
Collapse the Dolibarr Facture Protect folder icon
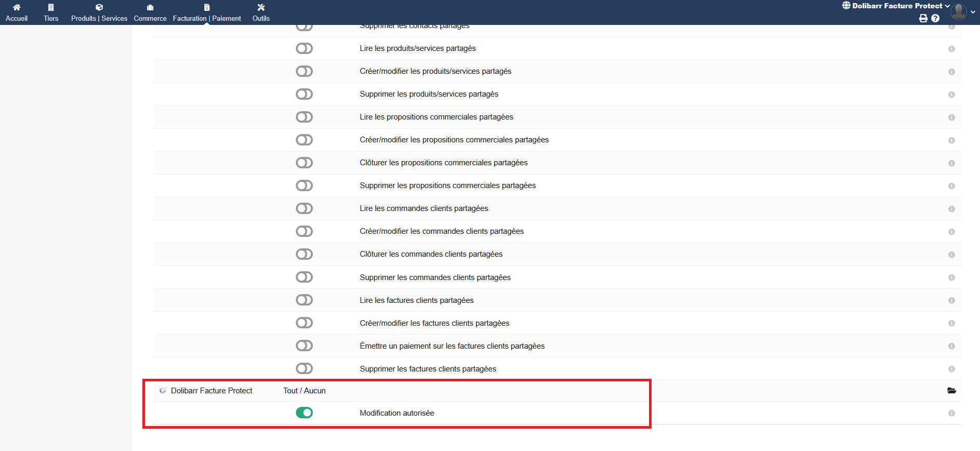click(x=951, y=391)
